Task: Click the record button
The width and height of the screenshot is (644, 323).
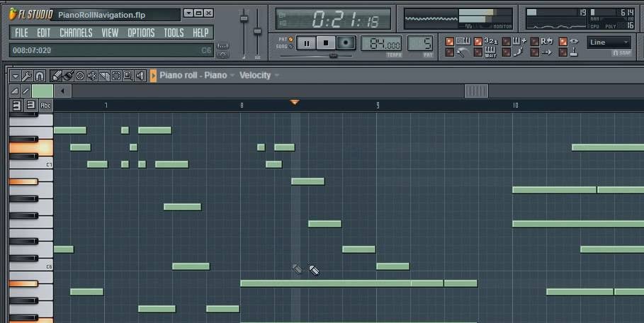Action: pyautogui.click(x=346, y=43)
